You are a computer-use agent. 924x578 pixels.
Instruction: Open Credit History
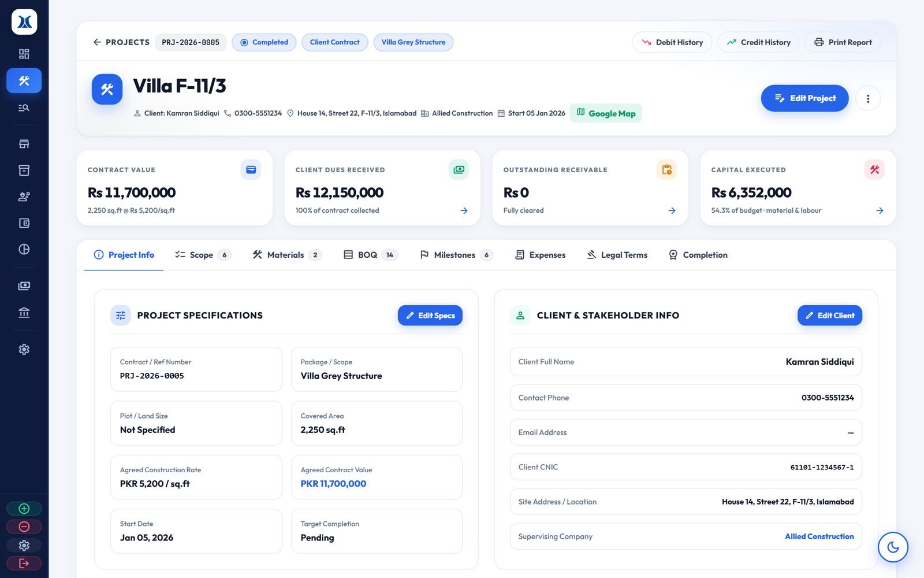[758, 42]
